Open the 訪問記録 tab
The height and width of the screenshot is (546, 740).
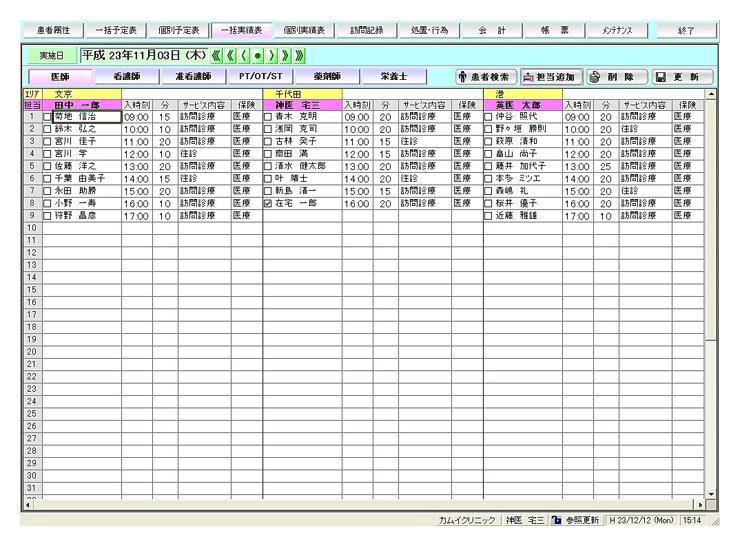pos(367,30)
